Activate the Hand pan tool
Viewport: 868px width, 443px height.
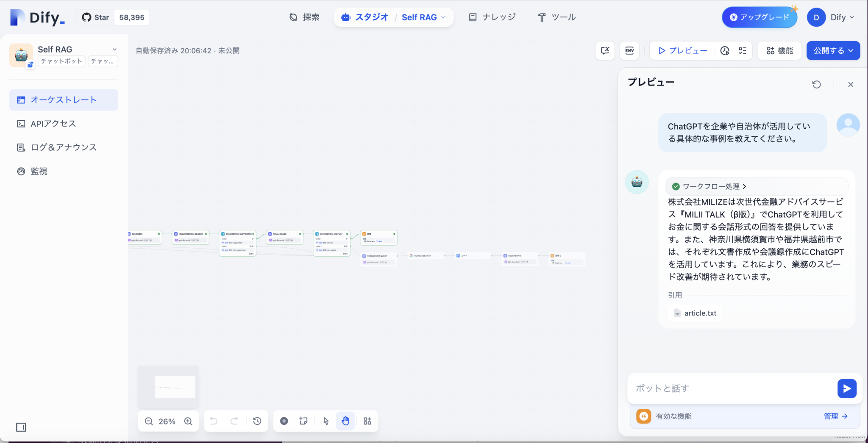[345, 421]
